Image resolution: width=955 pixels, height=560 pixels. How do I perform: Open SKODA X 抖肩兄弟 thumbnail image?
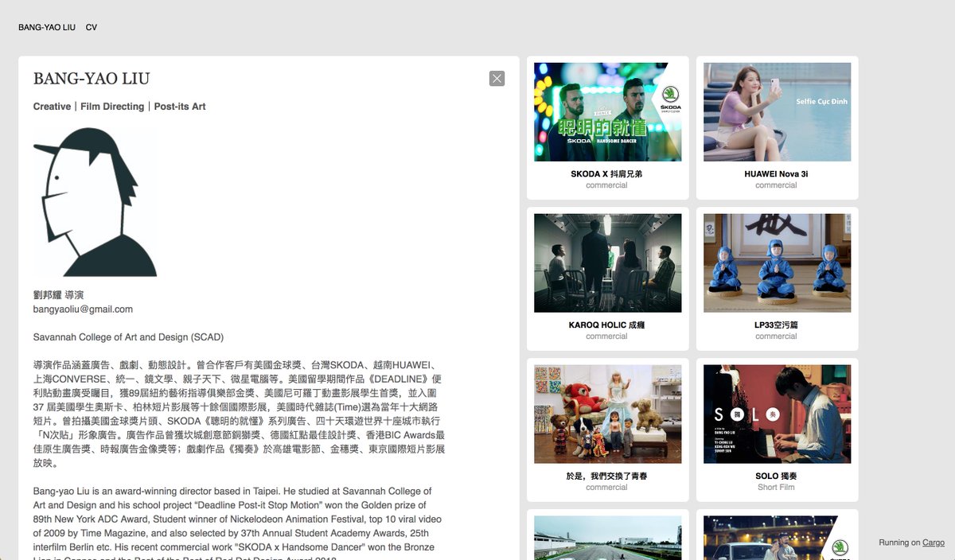(607, 112)
